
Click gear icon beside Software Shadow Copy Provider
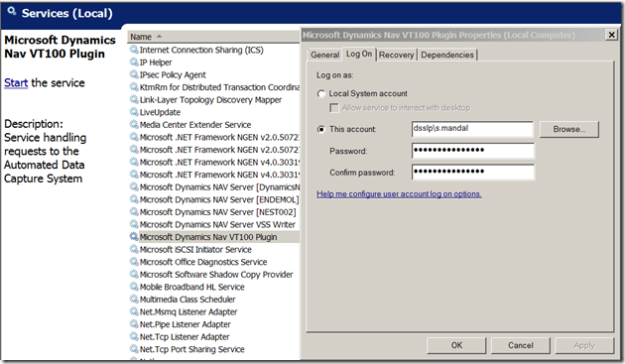134,275
